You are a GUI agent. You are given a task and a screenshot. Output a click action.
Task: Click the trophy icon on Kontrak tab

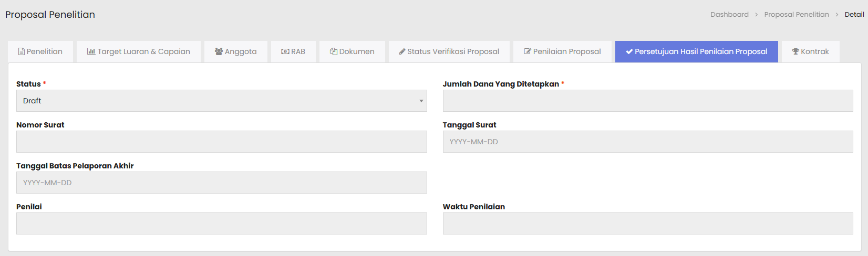click(795, 51)
